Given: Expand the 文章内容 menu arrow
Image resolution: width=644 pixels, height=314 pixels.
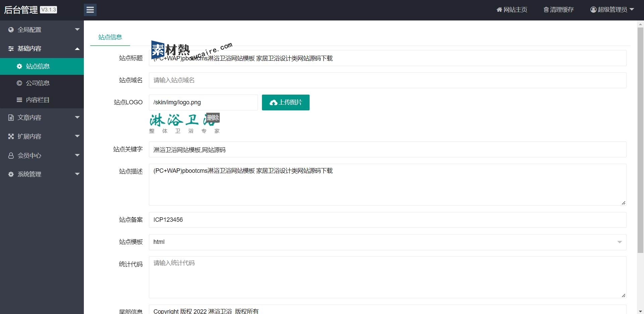Looking at the screenshot, I should [x=77, y=117].
